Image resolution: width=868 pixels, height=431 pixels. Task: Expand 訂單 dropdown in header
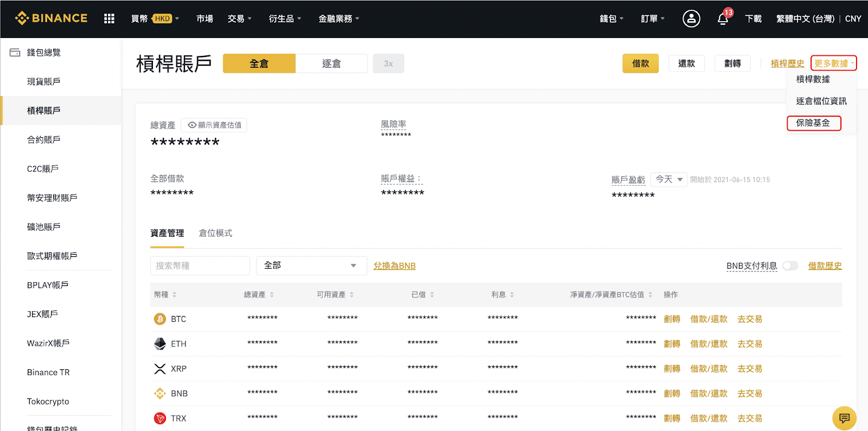click(x=653, y=18)
